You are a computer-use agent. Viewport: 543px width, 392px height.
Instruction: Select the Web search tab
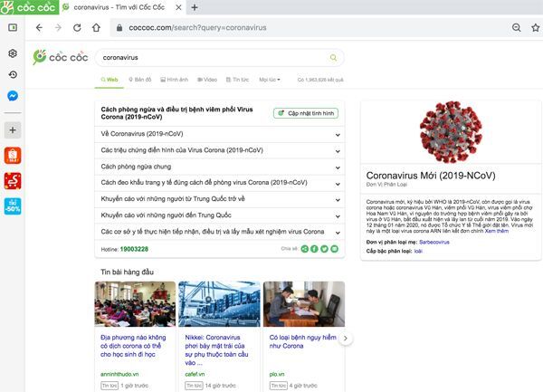110,80
